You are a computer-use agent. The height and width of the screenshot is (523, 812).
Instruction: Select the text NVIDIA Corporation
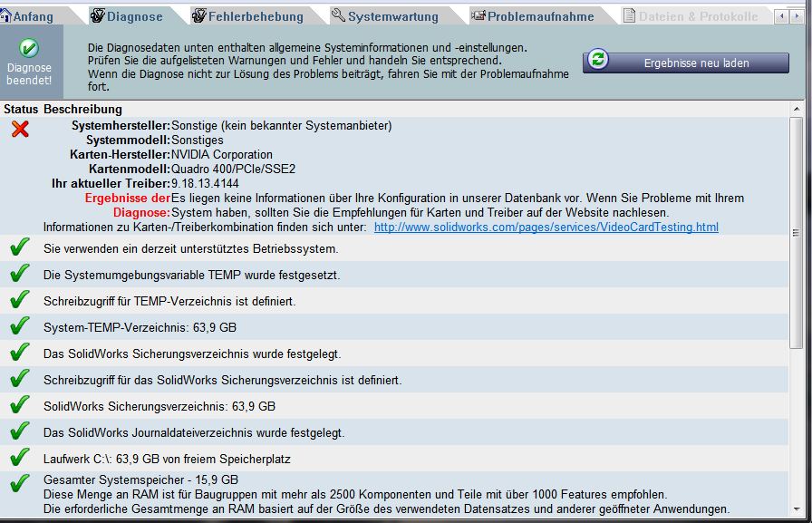222,154
